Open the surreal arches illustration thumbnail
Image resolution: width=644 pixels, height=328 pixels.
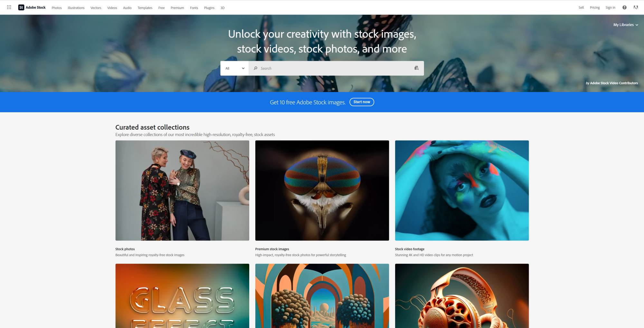coord(322,296)
